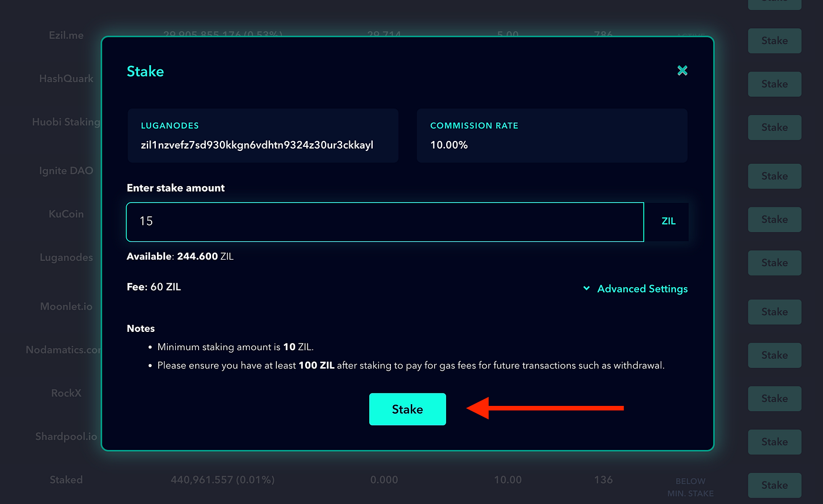
Task: Click background Stake button for Nodamatics
Action: coord(774,355)
